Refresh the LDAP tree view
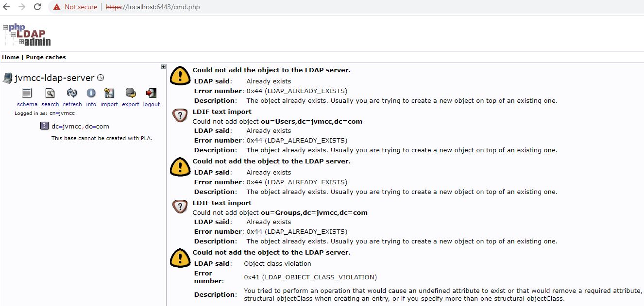The width and height of the screenshot is (644, 306). (72, 93)
